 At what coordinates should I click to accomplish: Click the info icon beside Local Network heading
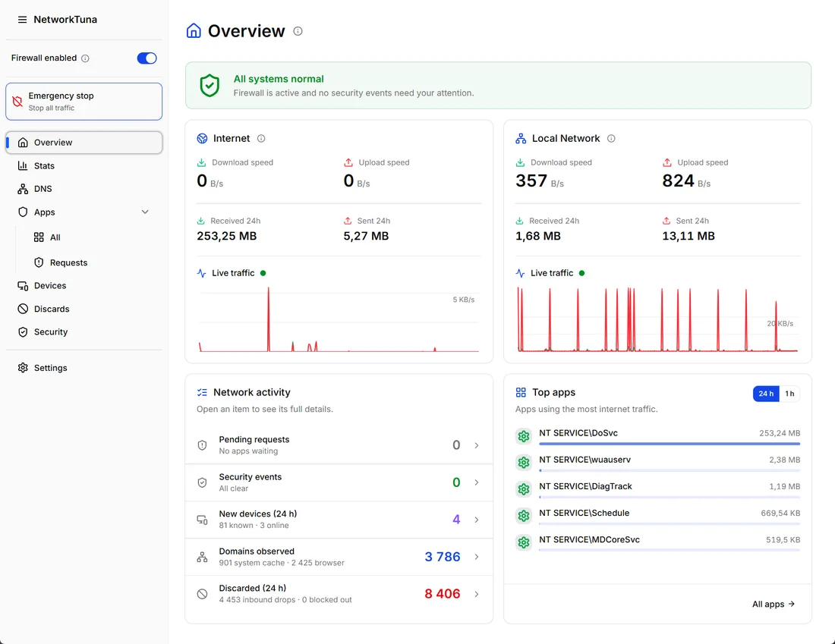click(611, 138)
